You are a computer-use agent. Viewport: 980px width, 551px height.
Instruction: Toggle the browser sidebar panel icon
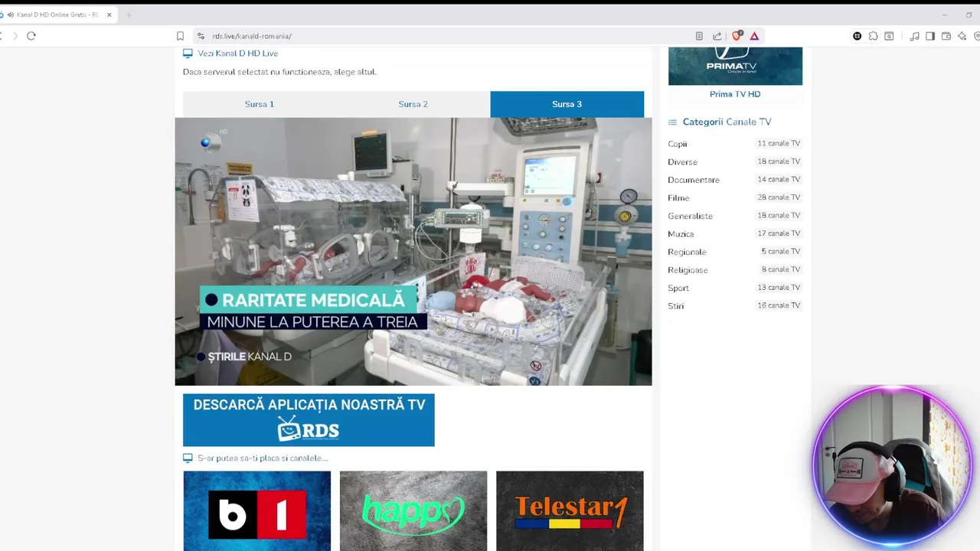930,36
